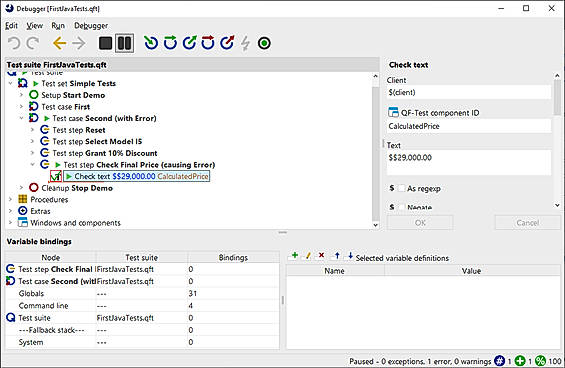Viewport: 565px width, 368px height.
Task: Expand Test step Grant 10% Discount
Action: click(32, 153)
